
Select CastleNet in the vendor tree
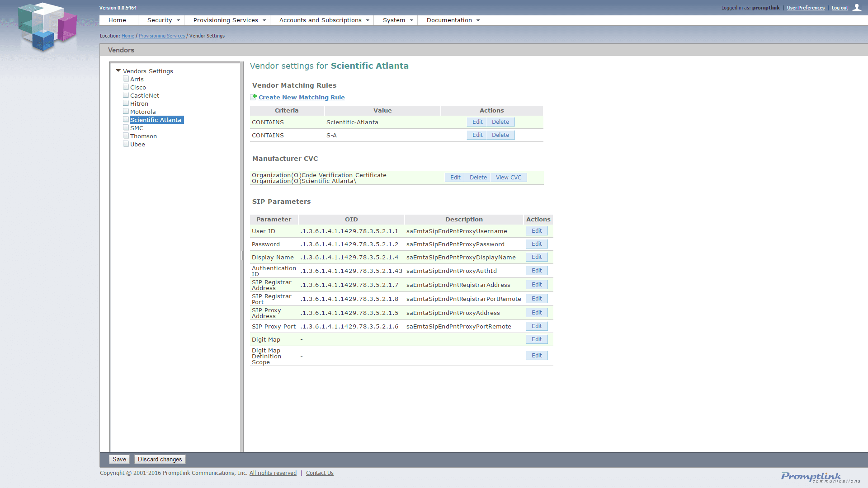point(145,95)
